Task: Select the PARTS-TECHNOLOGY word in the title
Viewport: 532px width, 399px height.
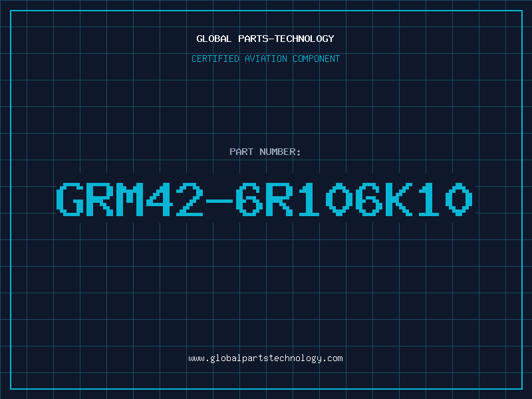Action: [286, 39]
